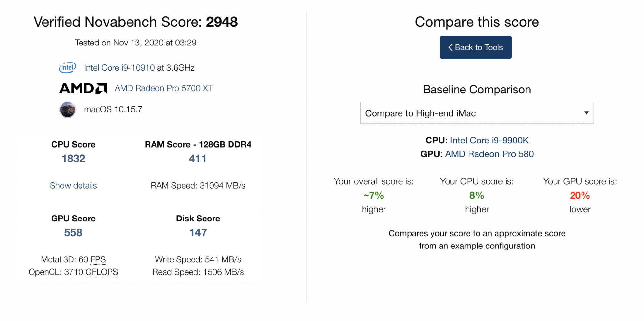Click the Disk Score value 147
Viewport: 644px width, 321px height.
[x=198, y=233]
